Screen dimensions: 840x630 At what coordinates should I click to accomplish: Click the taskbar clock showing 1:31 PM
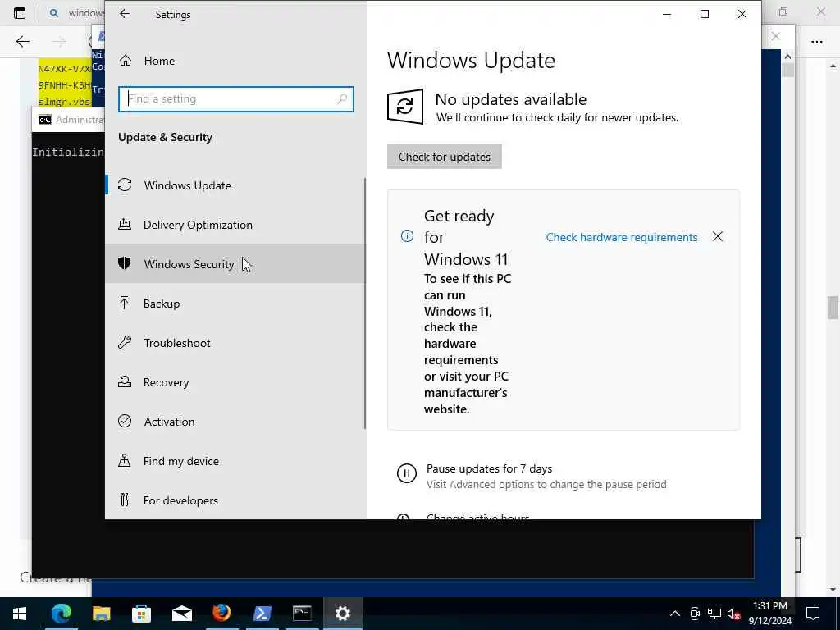pyautogui.click(x=769, y=614)
